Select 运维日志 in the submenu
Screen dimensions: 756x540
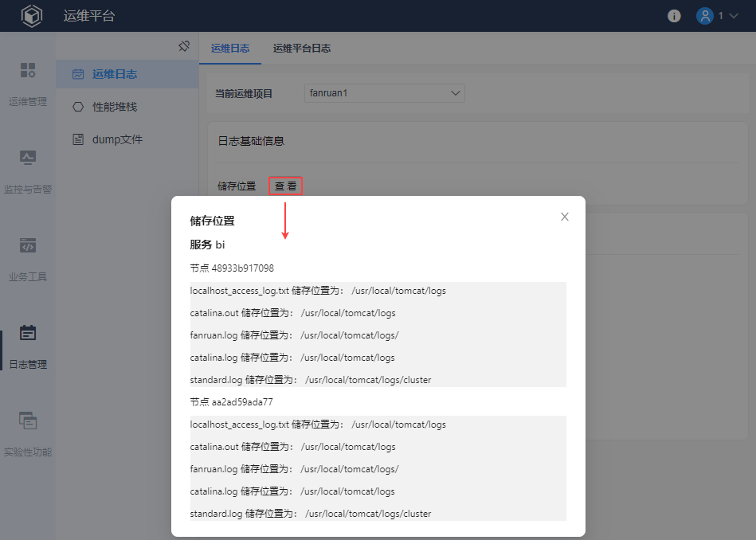coord(127,74)
